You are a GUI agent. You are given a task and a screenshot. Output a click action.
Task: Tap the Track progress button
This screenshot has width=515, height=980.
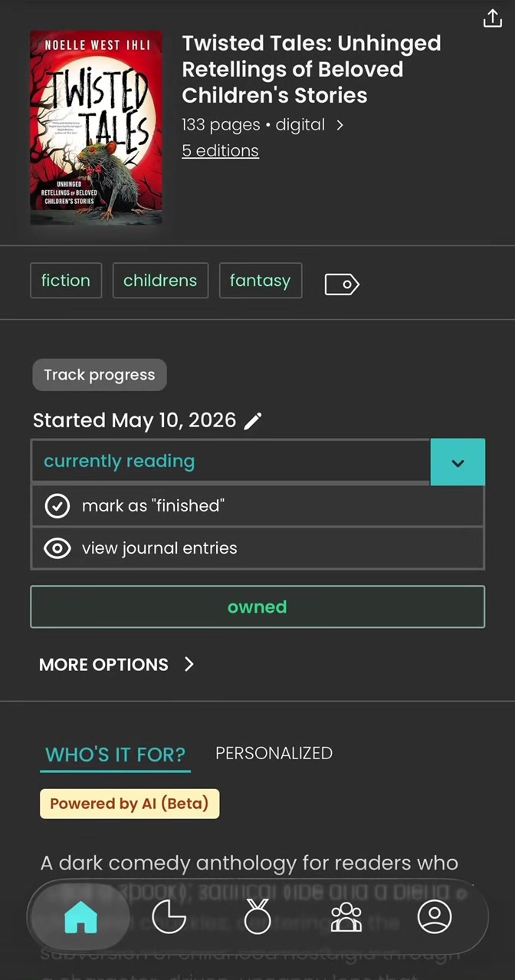(100, 375)
